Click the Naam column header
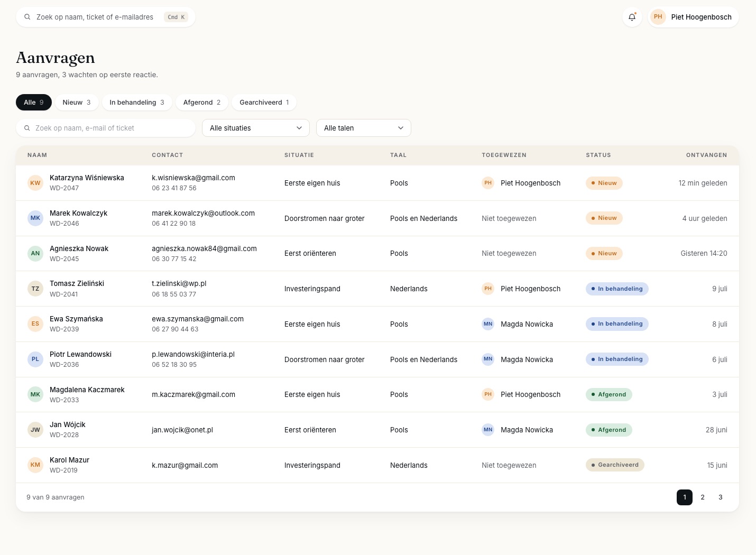Screen dimensions: 756x555 [38, 155]
